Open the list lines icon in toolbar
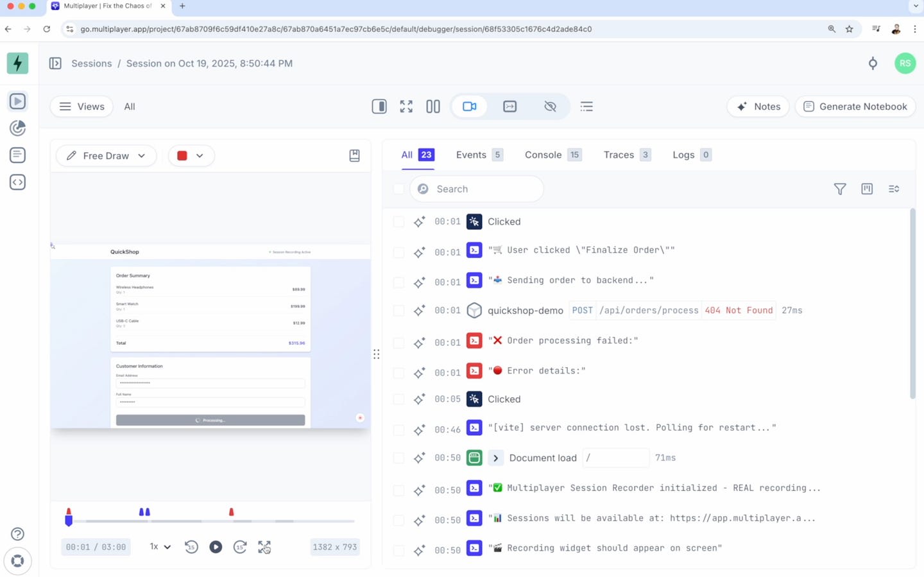Screen dimensions: 924x577 586,107
